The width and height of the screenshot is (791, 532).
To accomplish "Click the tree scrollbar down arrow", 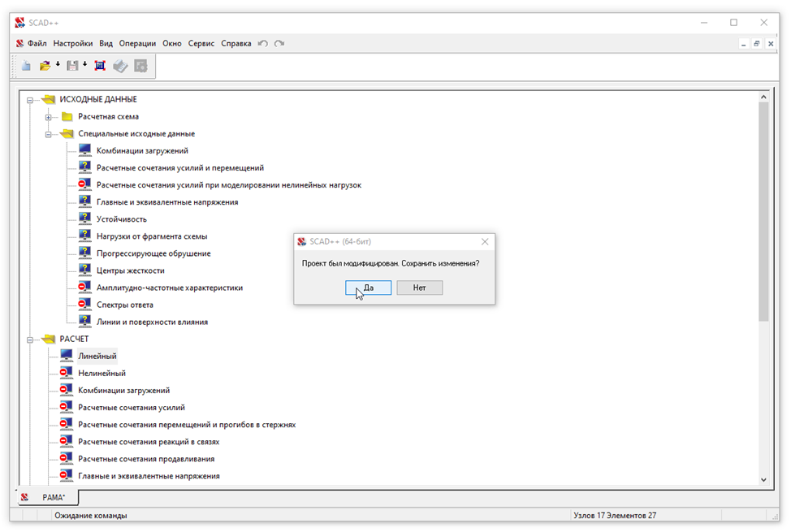I will (763, 479).
